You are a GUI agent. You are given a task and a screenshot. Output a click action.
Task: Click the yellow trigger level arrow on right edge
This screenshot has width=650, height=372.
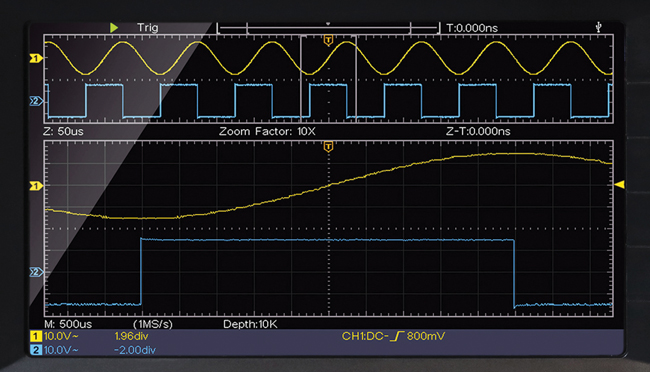[x=619, y=184]
